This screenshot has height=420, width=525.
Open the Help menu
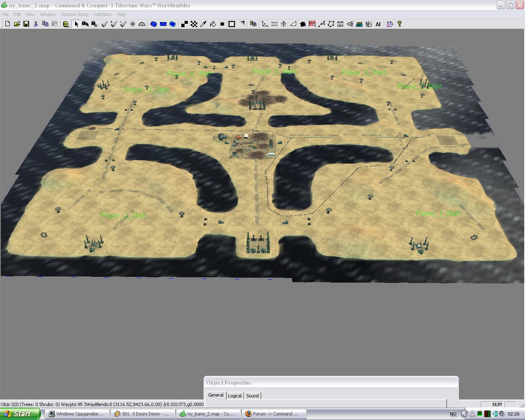click(x=121, y=14)
